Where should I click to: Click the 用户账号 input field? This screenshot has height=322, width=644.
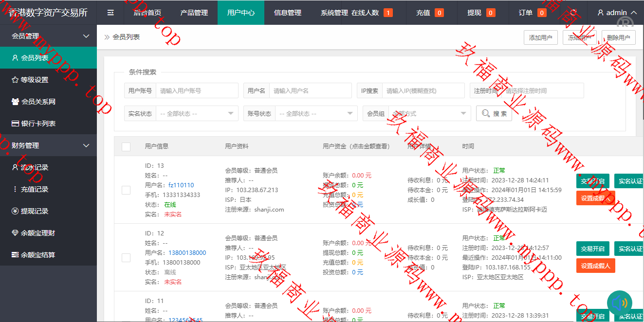pos(197,90)
